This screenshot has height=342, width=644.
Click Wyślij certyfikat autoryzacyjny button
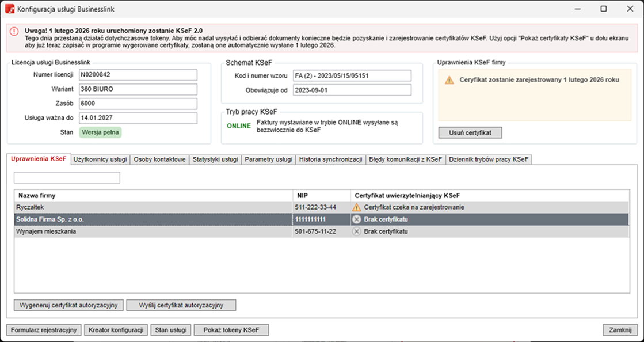point(181,305)
